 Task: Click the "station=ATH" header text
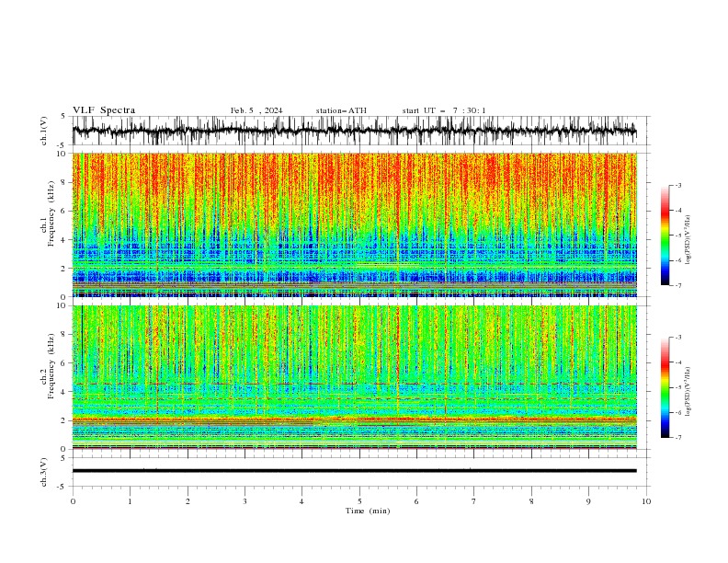click(x=341, y=110)
